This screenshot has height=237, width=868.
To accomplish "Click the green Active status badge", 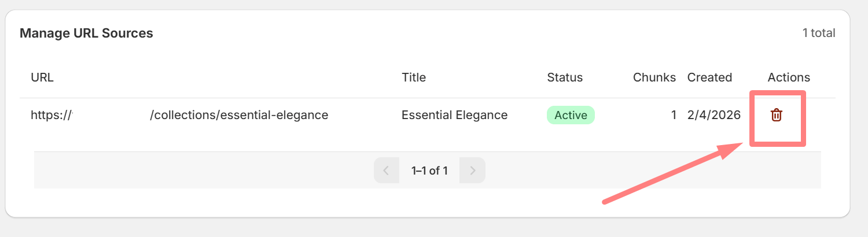I will point(571,115).
